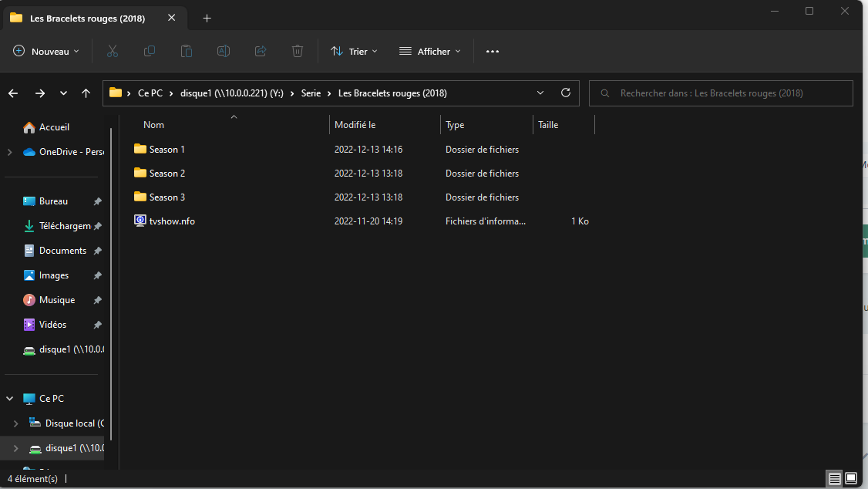
Task: Open the Afficher view dropdown
Action: click(x=429, y=51)
